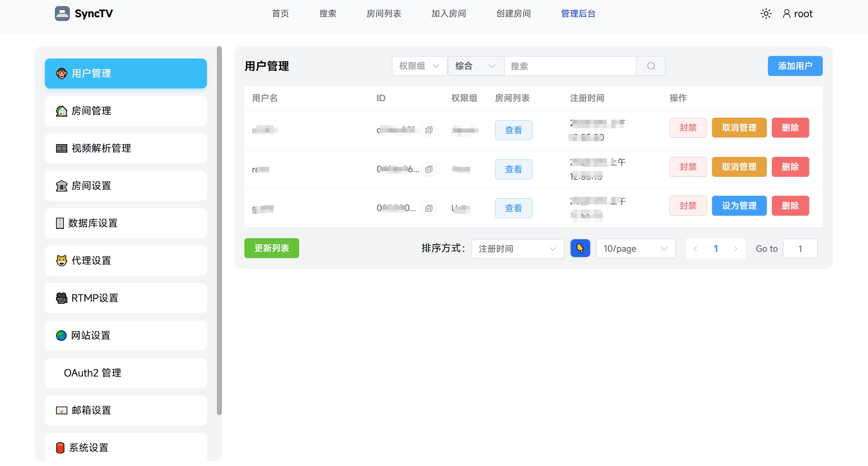
Task: Select 创建房间 in the top navigation
Action: click(x=513, y=14)
